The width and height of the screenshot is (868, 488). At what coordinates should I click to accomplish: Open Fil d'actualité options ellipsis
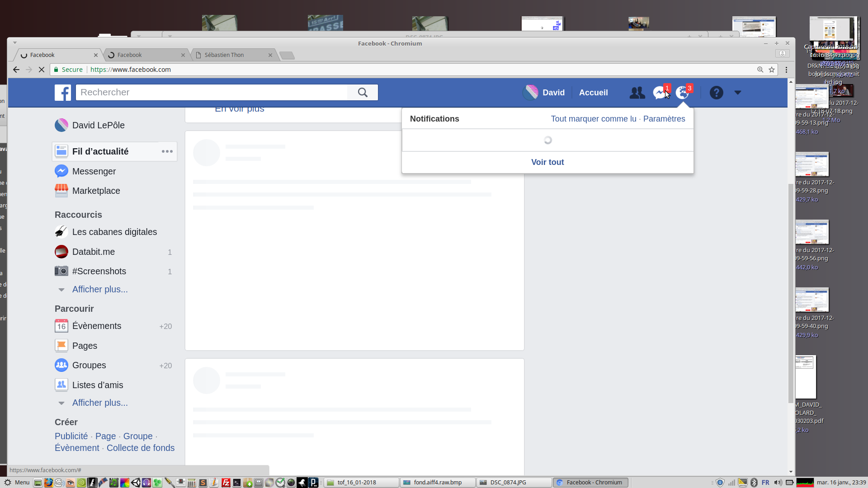coord(167,151)
